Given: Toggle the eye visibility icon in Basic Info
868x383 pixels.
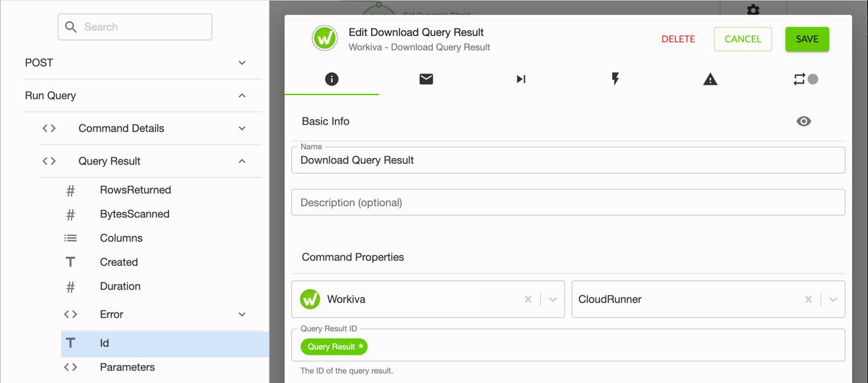Looking at the screenshot, I should coord(804,121).
